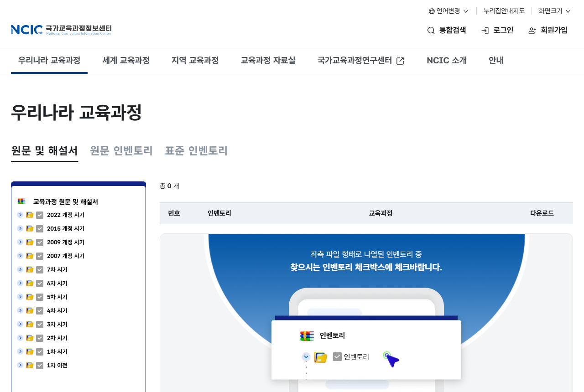Click the login arrow icon beside 로그인
Image resolution: width=584 pixels, height=392 pixels.
point(485,31)
